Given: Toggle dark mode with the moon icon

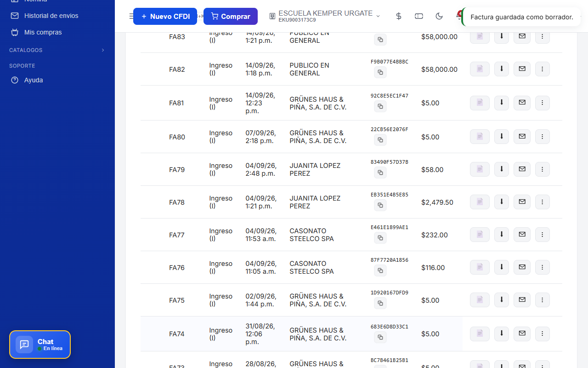Looking at the screenshot, I should 439,16.
